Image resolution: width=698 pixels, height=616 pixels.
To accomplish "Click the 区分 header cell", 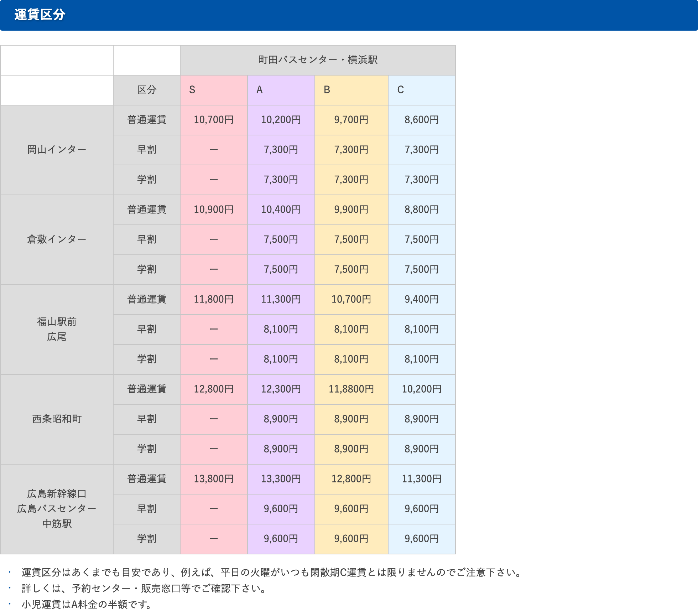I will (x=147, y=90).
